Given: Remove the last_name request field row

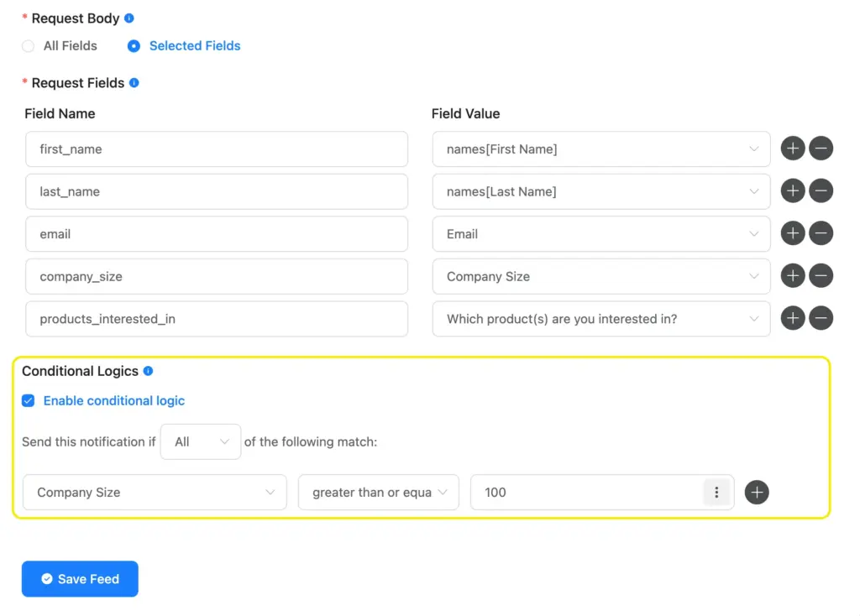Looking at the screenshot, I should 821,191.
